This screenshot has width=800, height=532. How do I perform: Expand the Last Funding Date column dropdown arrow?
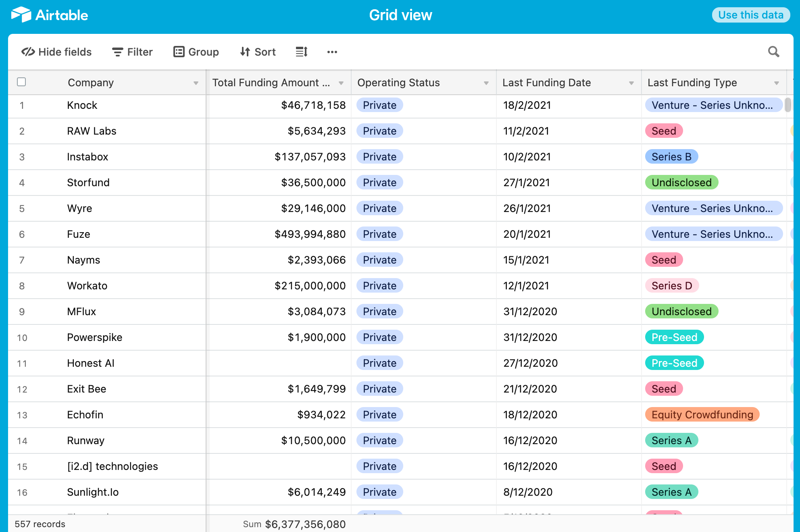[631, 83]
